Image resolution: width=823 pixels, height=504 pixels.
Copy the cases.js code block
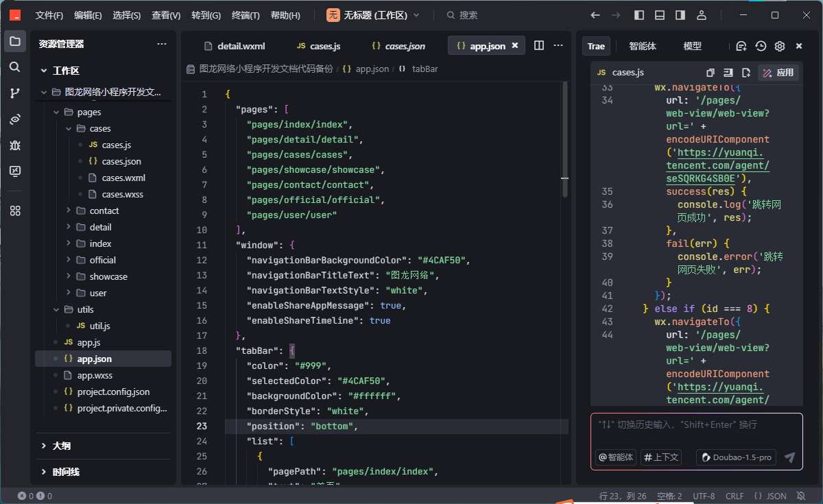coord(711,72)
